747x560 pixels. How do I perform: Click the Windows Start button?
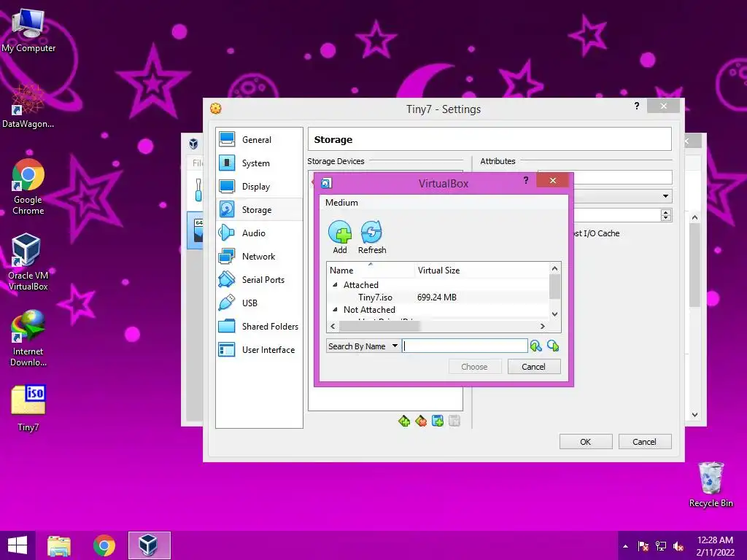18,545
